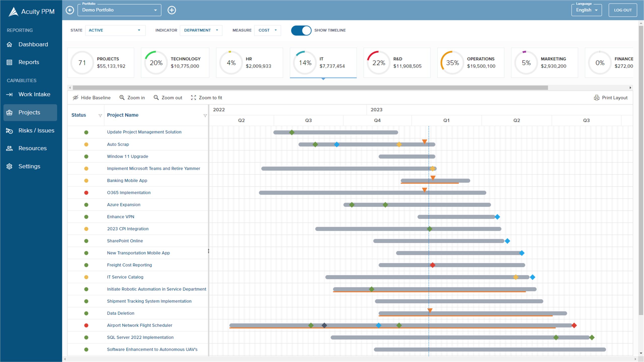Screen dimensions: 644x362
Task: Click the Zoom In icon on timeline
Action: click(122, 97)
